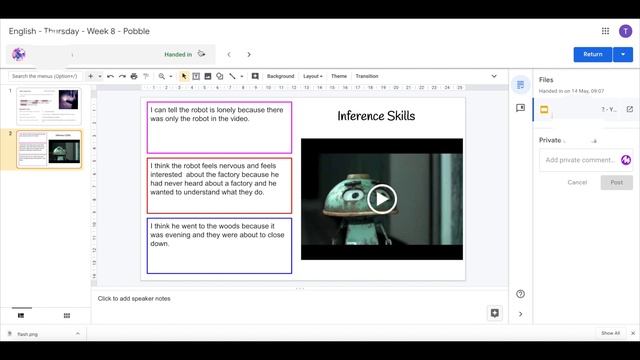Select slide 1 thumbnail

(x=49, y=106)
